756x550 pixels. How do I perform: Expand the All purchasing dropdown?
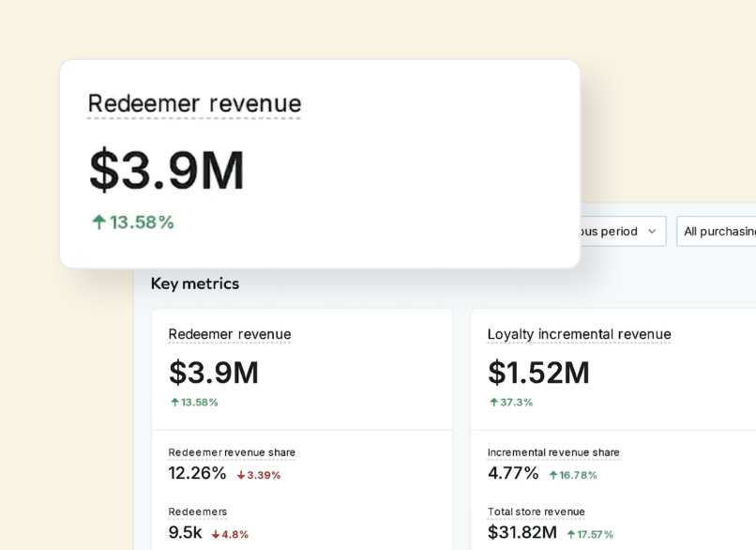[x=718, y=231]
